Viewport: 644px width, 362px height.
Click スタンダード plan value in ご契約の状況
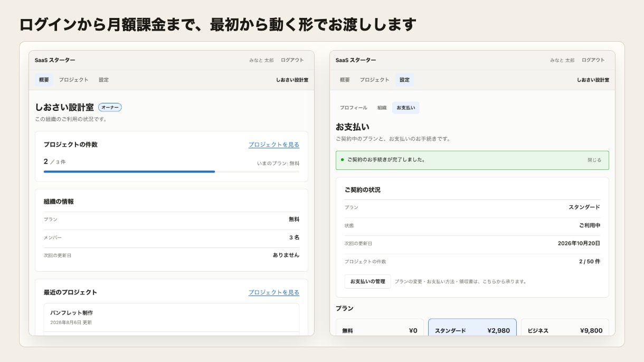click(584, 207)
